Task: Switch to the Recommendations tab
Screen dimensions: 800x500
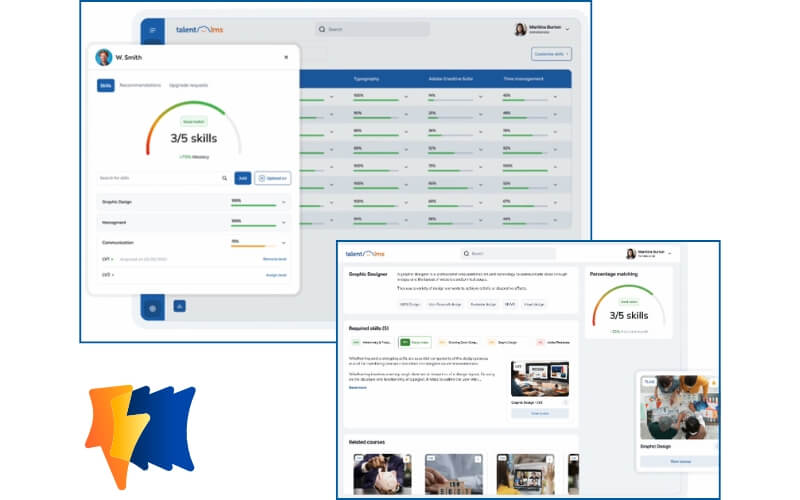Action: tap(140, 86)
